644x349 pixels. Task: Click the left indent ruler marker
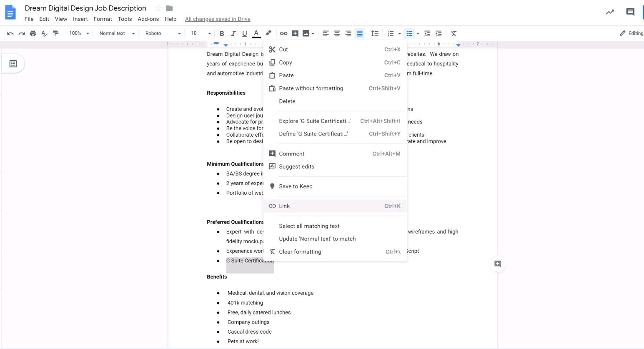pos(226,45)
